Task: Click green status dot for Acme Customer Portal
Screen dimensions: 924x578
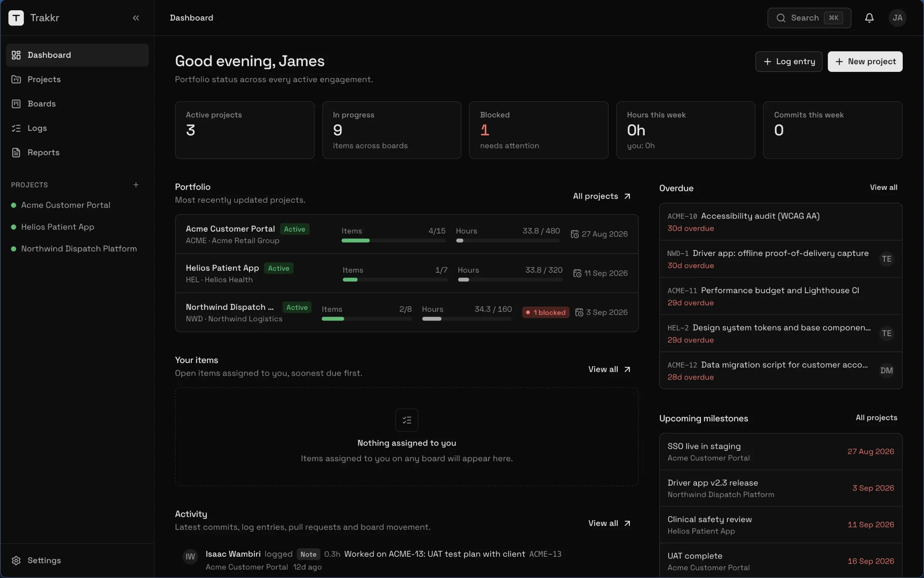Action: click(x=14, y=205)
